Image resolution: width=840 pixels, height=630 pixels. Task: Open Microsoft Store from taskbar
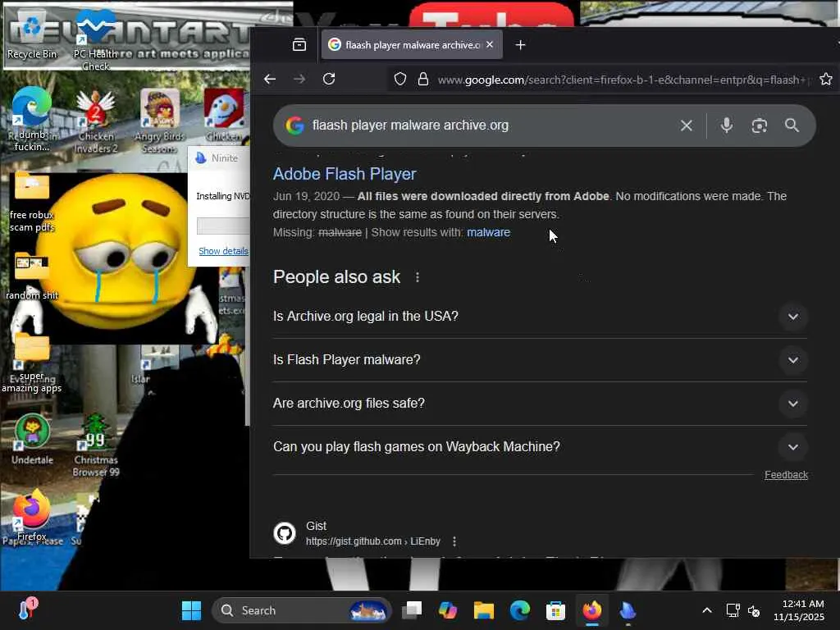tap(555, 610)
